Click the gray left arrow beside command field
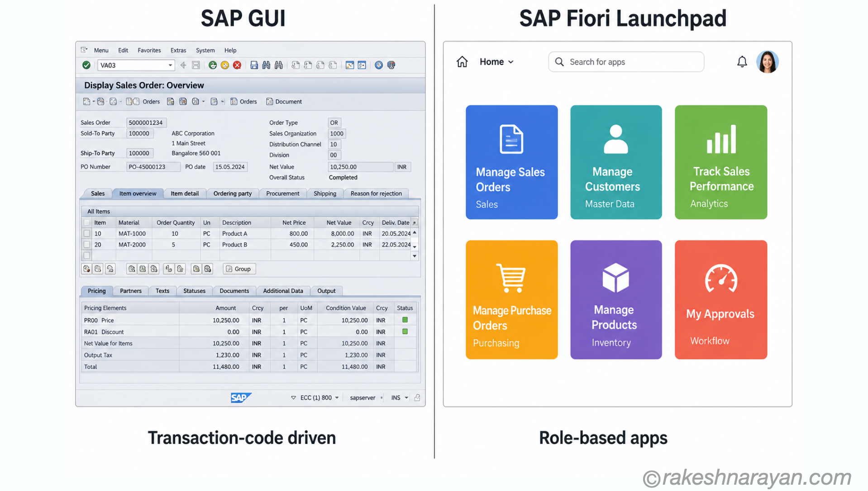Screen dimensions: 868x491 (x=183, y=65)
